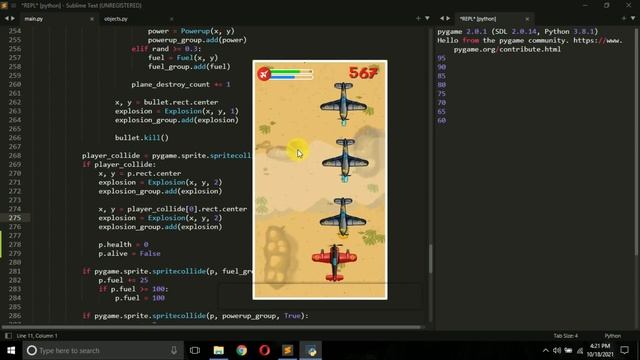Open network settings in system tray
The height and width of the screenshot is (360, 640).
[580, 350]
